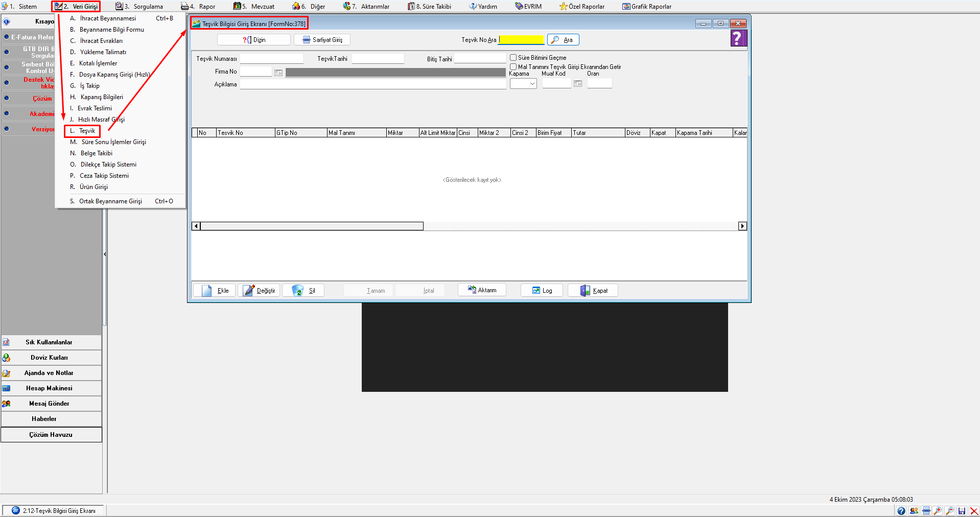Sort by Teşvik No column header
Screen dimensions: 980x517
[246, 133]
